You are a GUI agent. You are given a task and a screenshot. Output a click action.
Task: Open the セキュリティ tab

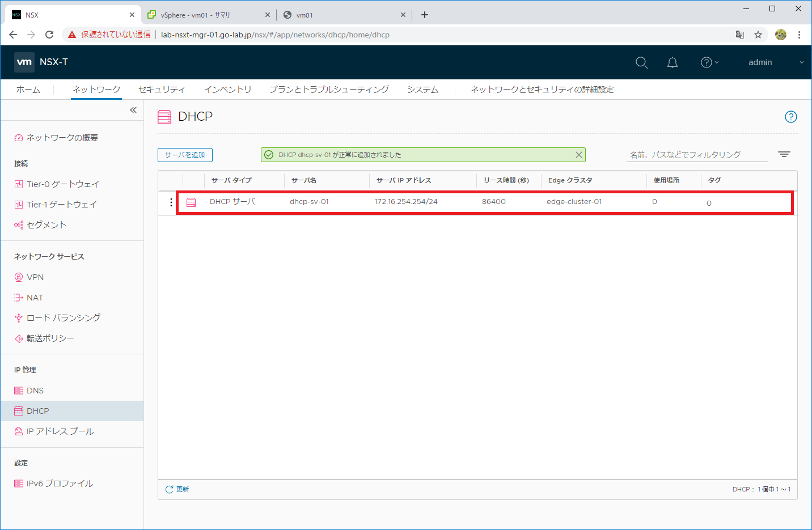(x=162, y=90)
